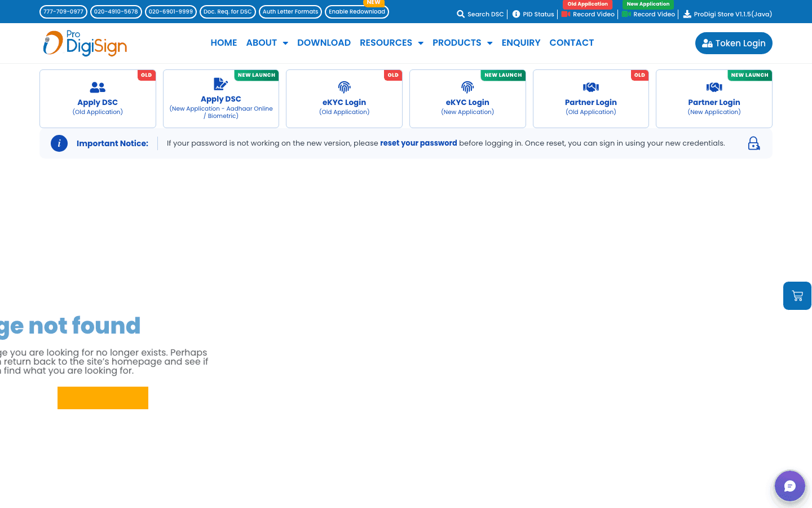Open the ABOUT menu label
This screenshot has height=508, width=812.
click(262, 43)
